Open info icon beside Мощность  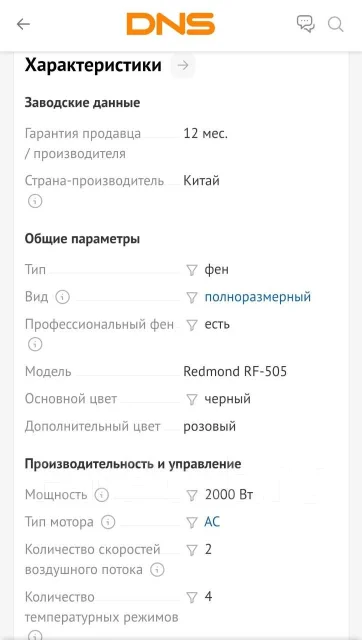(x=102, y=495)
